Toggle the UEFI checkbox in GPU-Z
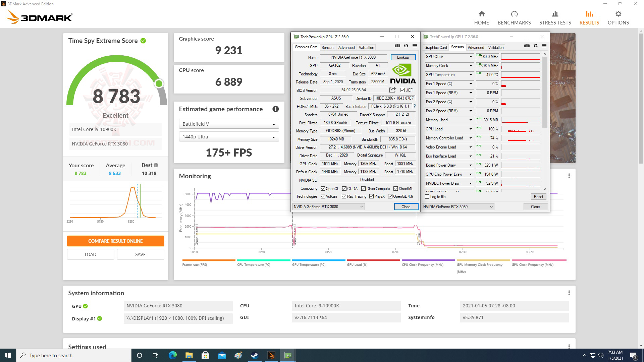The image size is (644, 362). [402, 90]
